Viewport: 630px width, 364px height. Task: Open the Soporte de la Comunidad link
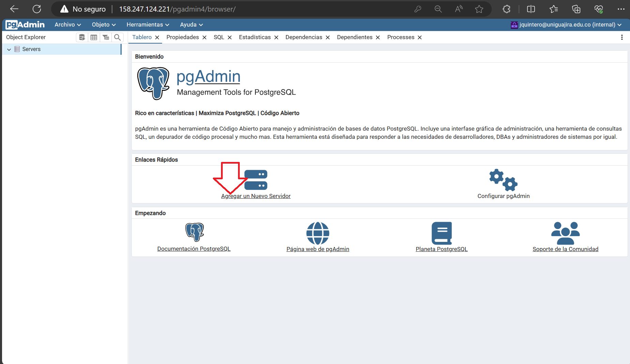pos(565,249)
